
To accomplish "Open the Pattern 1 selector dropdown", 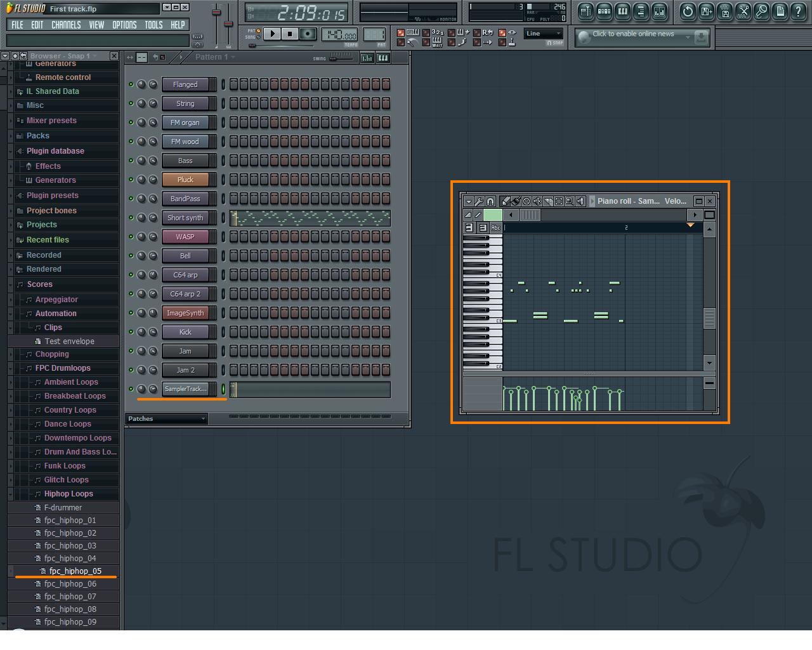I will [x=215, y=57].
